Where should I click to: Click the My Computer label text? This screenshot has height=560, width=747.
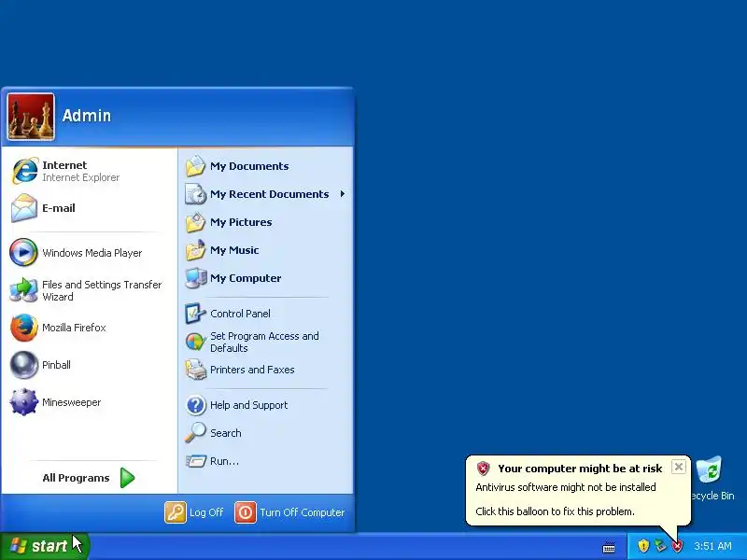246,278
